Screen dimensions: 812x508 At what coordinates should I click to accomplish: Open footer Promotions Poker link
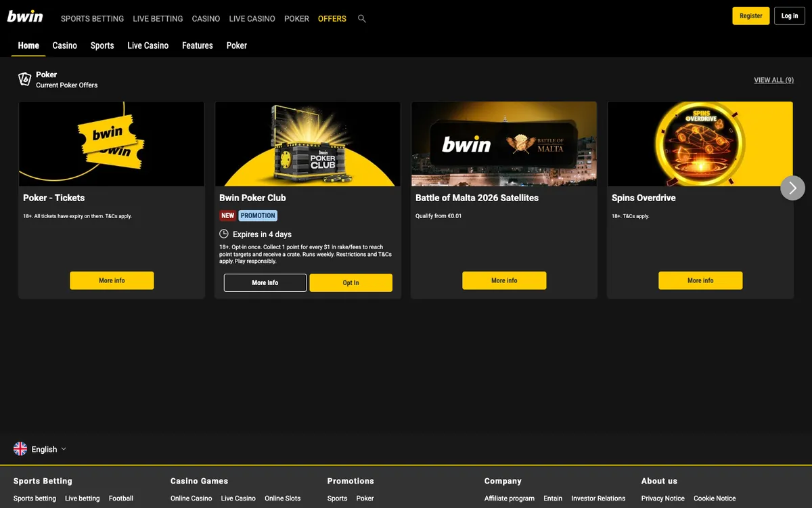tap(365, 499)
